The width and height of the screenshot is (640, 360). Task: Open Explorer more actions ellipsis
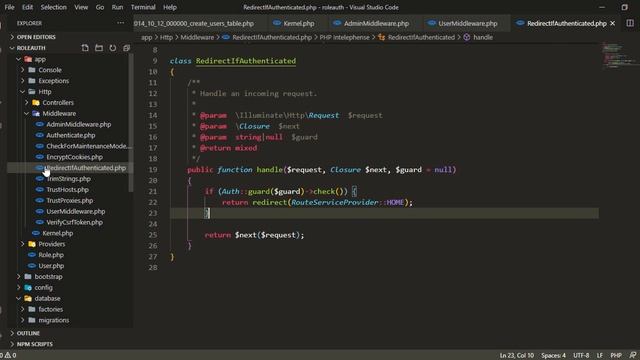click(120, 23)
